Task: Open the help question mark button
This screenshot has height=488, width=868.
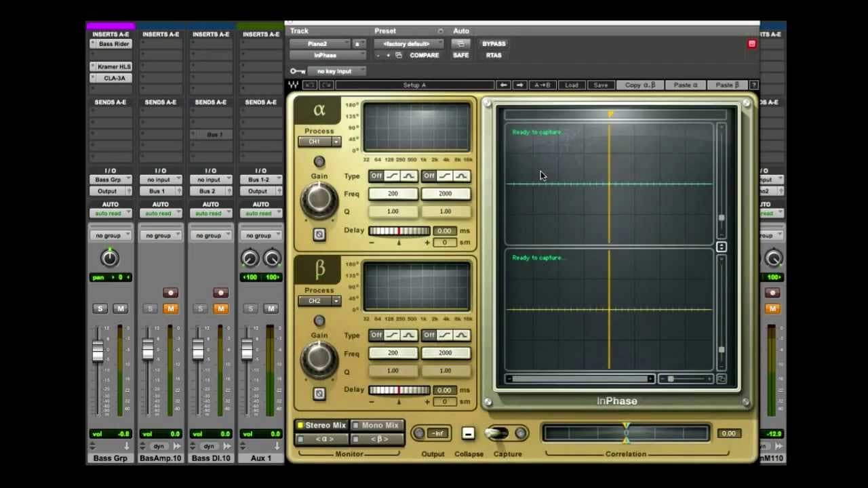Action: 753,85
